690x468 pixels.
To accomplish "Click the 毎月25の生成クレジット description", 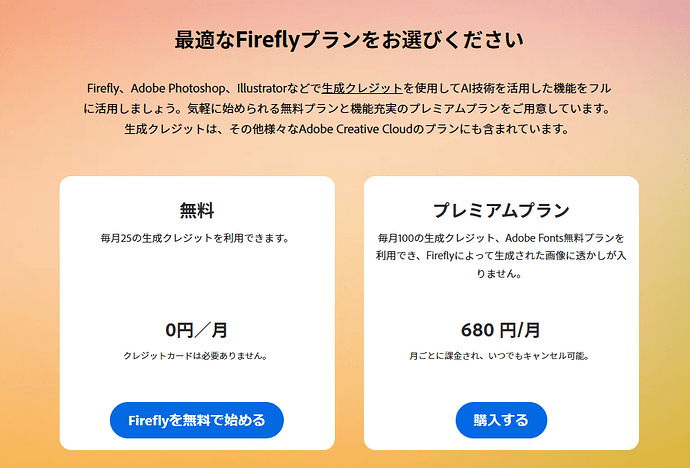I will click(x=195, y=238).
